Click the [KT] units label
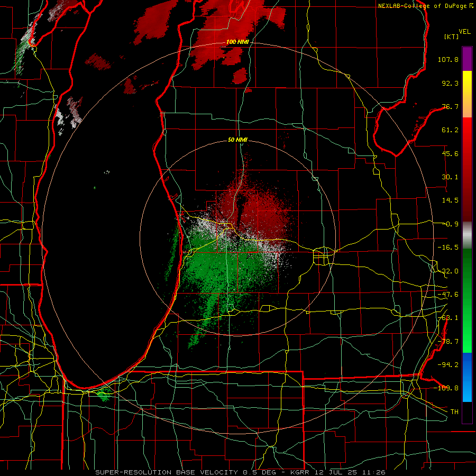 pyautogui.click(x=451, y=36)
